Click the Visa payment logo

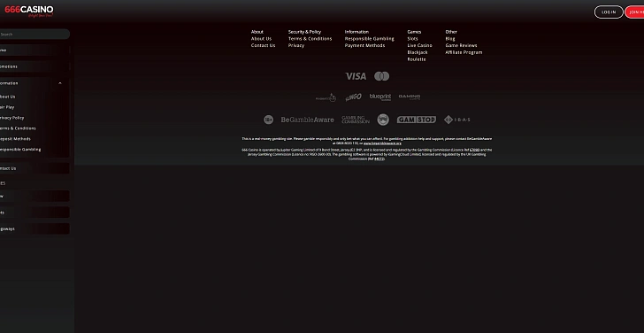click(x=356, y=76)
